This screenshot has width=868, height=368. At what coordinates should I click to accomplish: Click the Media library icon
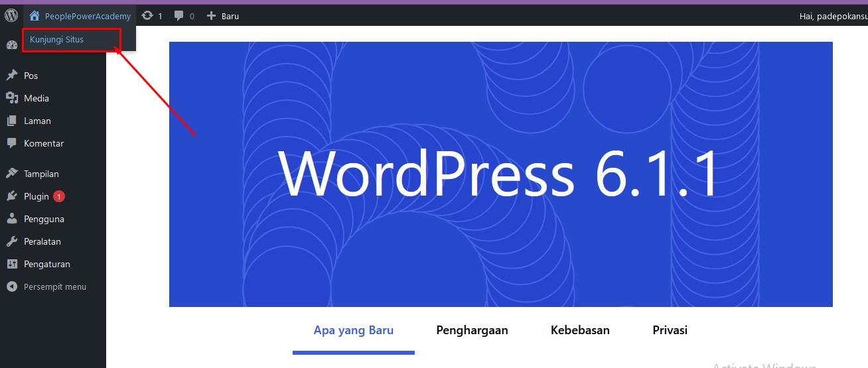tap(12, 98)
